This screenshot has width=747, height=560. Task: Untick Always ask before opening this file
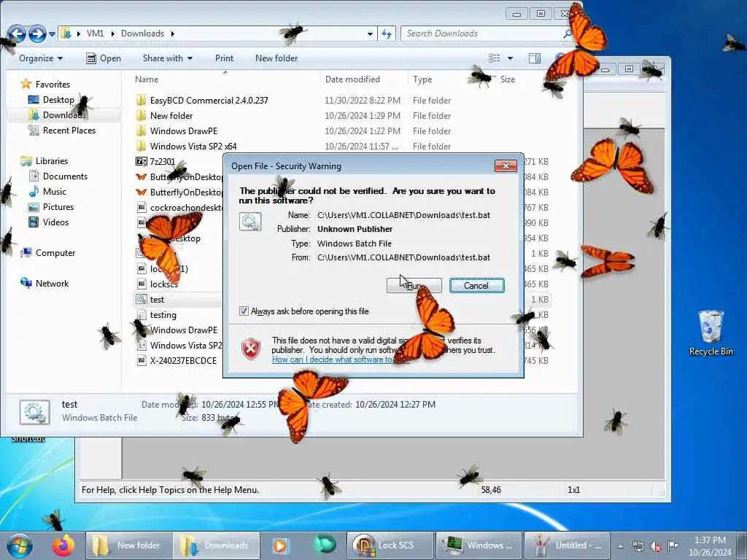coord(244,311)
